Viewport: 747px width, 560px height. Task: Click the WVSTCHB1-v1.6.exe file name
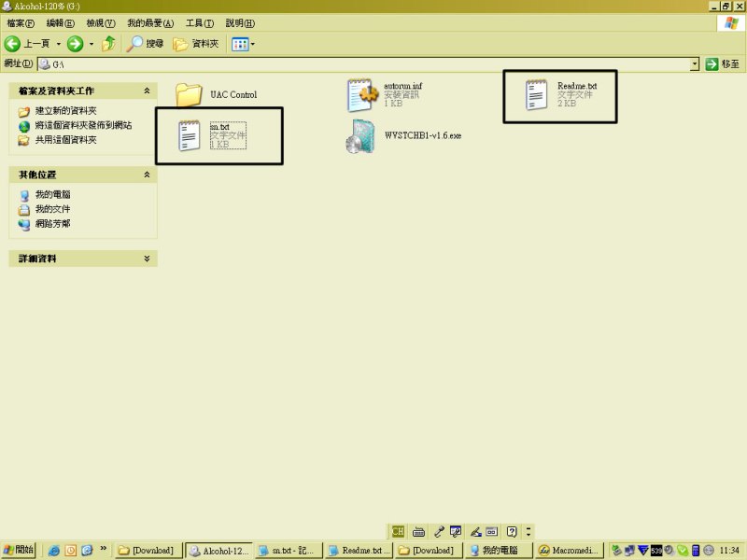click(x=423, y=135)
